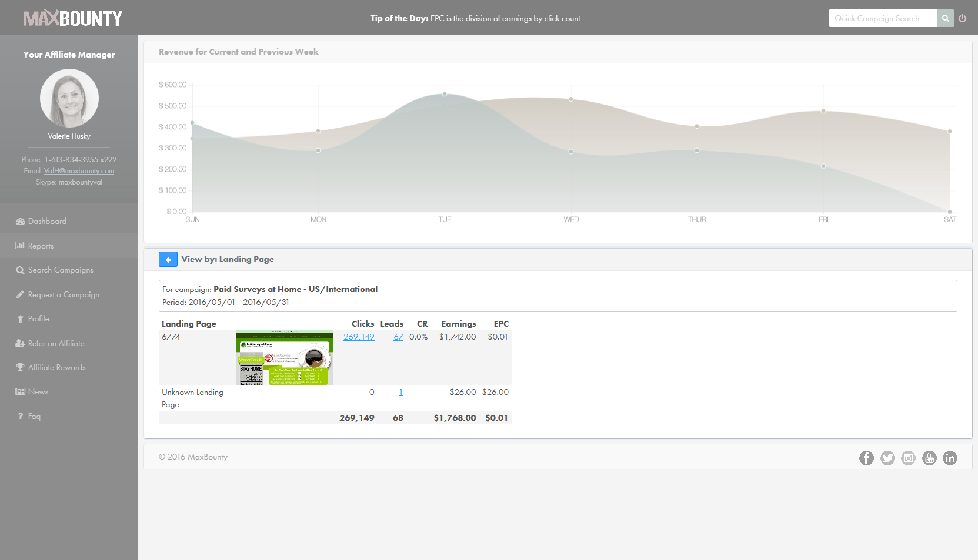
Task: Click the power logout icon
Action: (963, 18)
